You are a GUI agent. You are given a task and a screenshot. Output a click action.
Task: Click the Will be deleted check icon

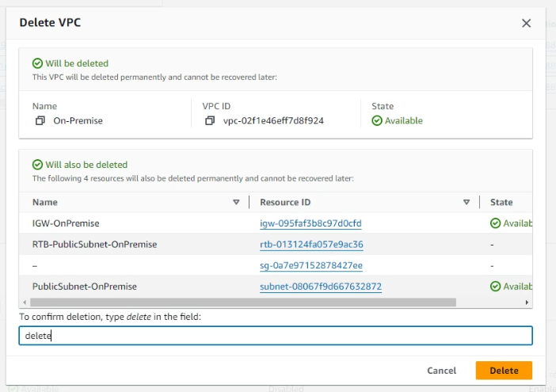click(x=37, y=63)
